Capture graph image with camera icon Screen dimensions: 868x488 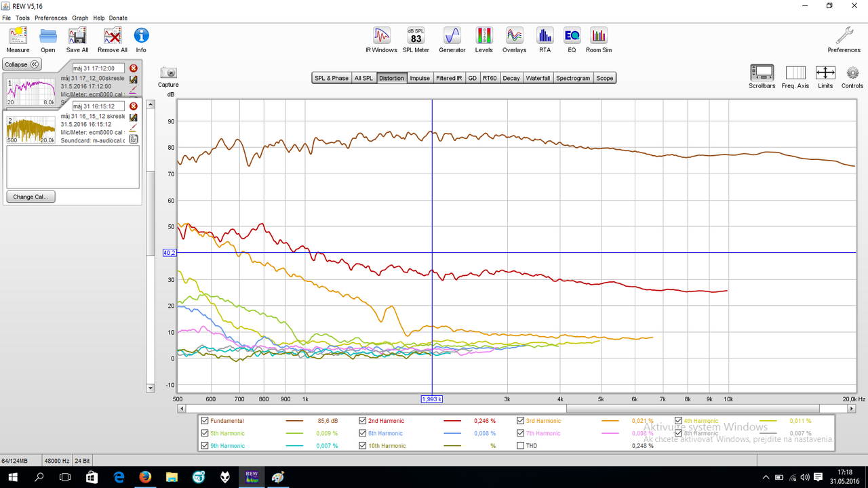168,77
